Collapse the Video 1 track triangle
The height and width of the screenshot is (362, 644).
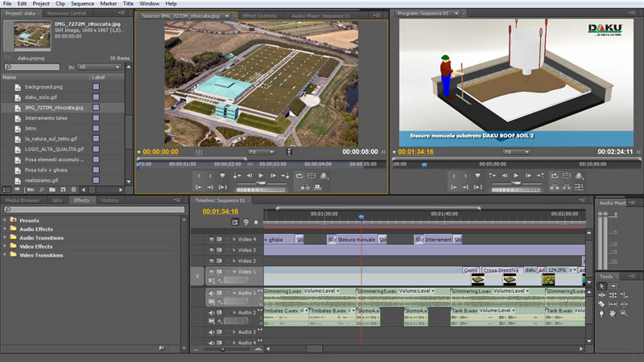[235, 273]
